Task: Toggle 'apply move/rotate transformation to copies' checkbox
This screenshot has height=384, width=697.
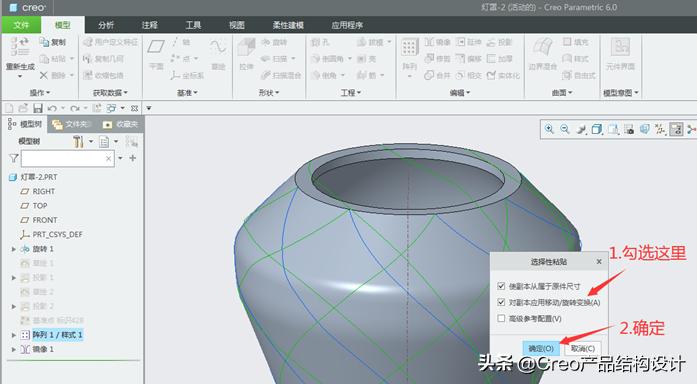Action: [501, 302]
